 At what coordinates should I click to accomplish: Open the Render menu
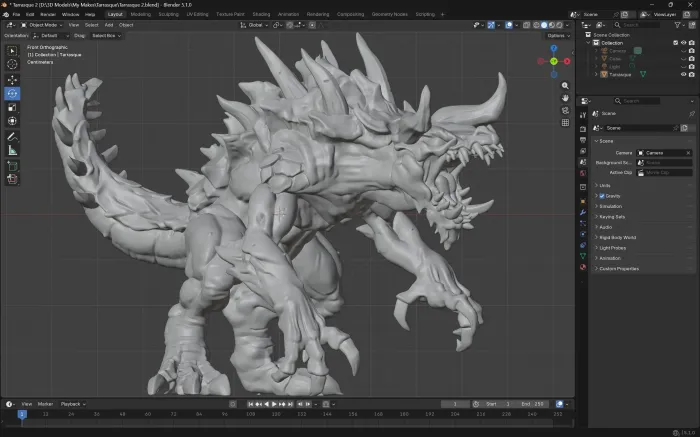tap(48, 14)
